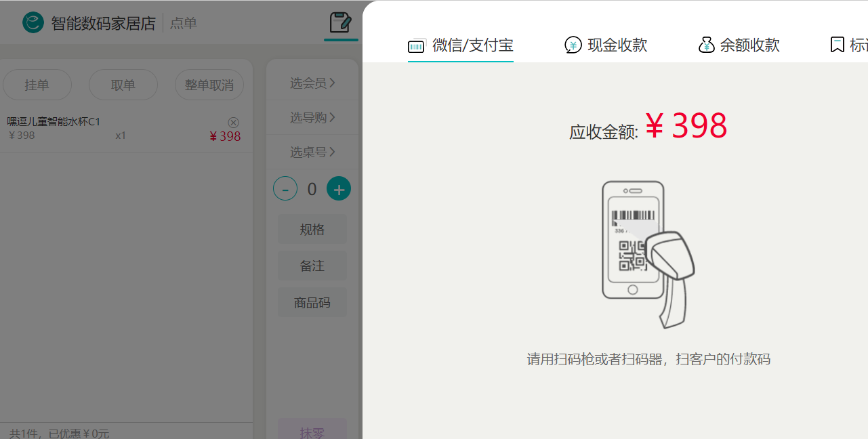The image size is (868, 439).
Task: Expand the 选桌号 table number selector
Action: point(312,152)
